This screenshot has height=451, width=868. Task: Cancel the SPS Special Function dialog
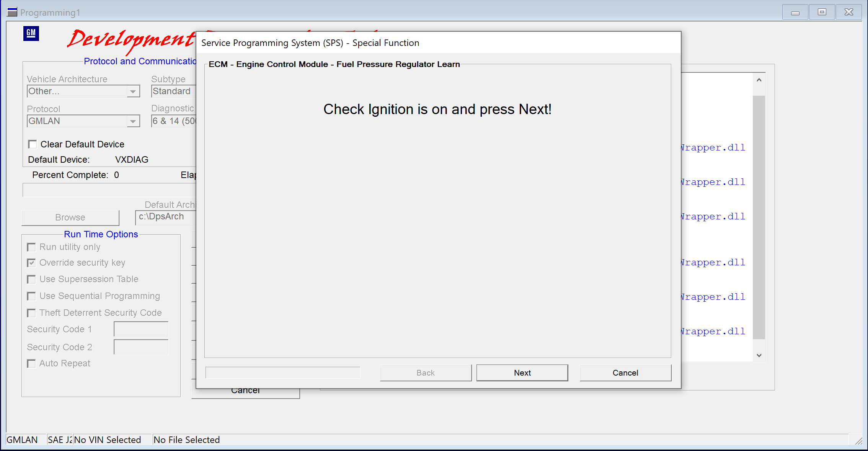pyautogui.click(x=625, y=373)
